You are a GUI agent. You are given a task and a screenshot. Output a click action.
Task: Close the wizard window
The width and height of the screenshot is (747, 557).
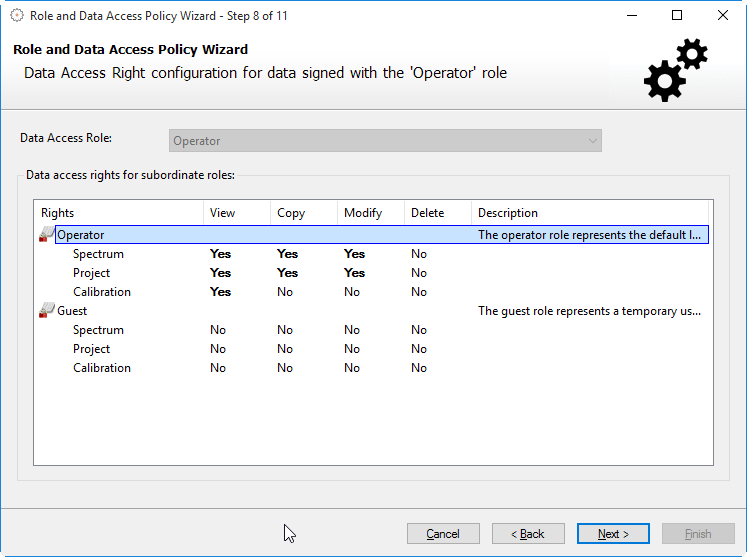click(722, 15)
